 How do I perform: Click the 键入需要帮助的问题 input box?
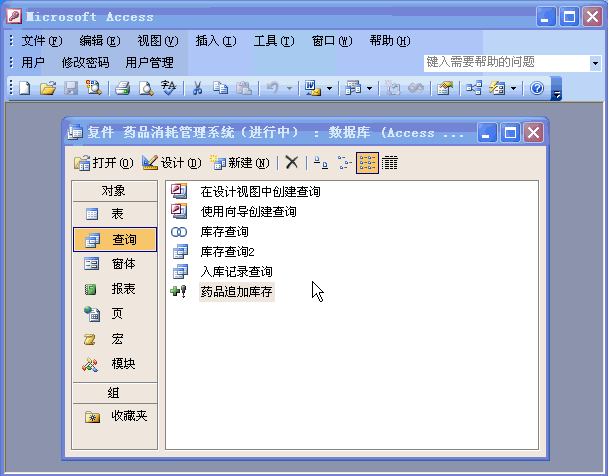507,63
